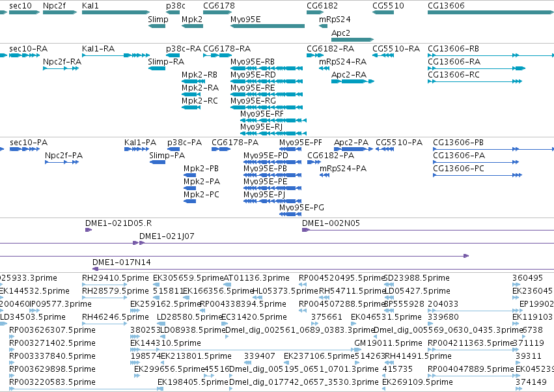The image size is (554, 392).
Task: Open the GM19011.5prime EST label
Action: pyautogui.click(x=388, y=343)
